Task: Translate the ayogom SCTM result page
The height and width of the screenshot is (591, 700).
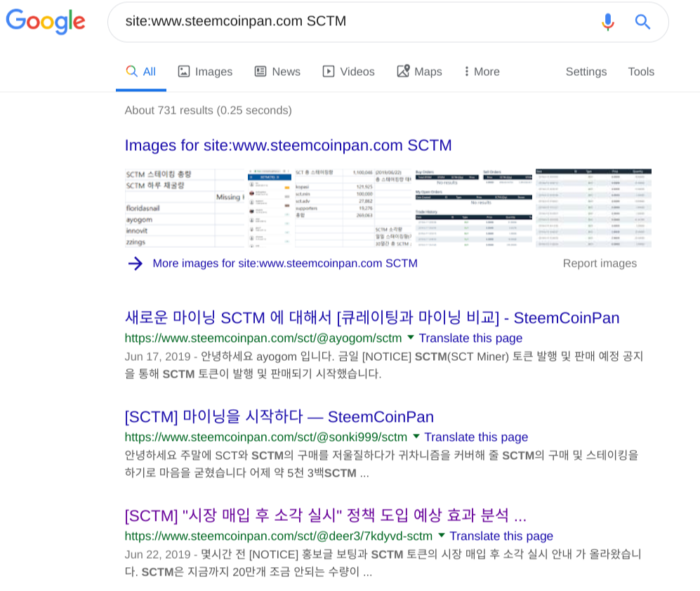Action: 470,338
